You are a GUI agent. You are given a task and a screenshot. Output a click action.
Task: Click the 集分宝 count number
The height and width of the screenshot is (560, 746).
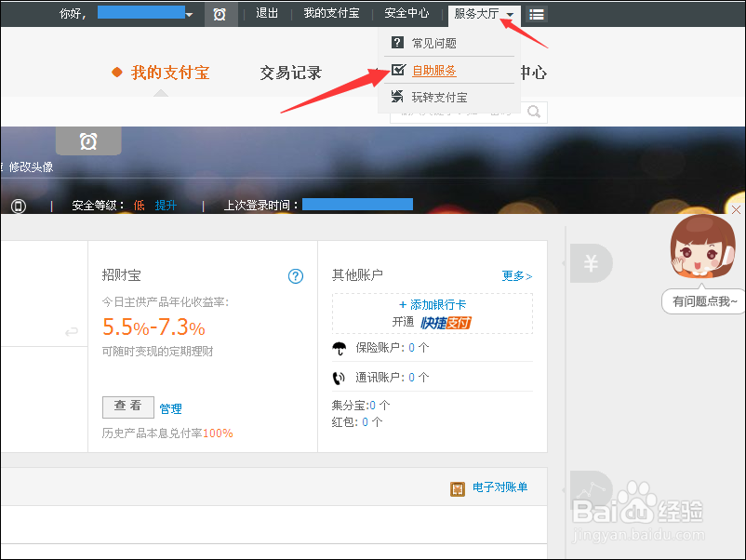coord(372,406)
